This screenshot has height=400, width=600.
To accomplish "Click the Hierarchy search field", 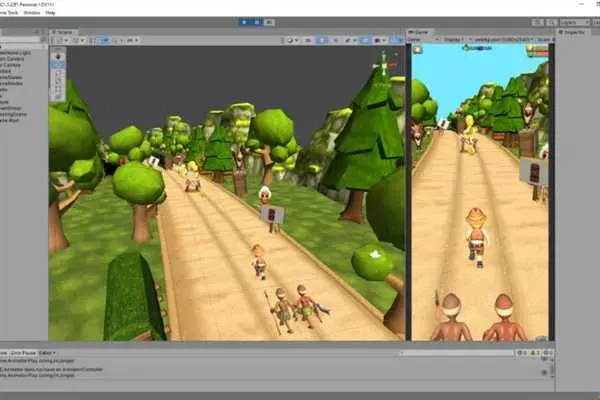I will click(x=19, y=39).
